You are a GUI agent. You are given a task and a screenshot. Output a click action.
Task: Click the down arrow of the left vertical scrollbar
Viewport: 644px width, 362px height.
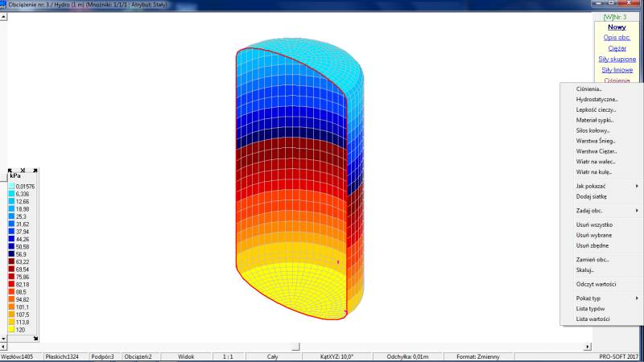[3, 339]
